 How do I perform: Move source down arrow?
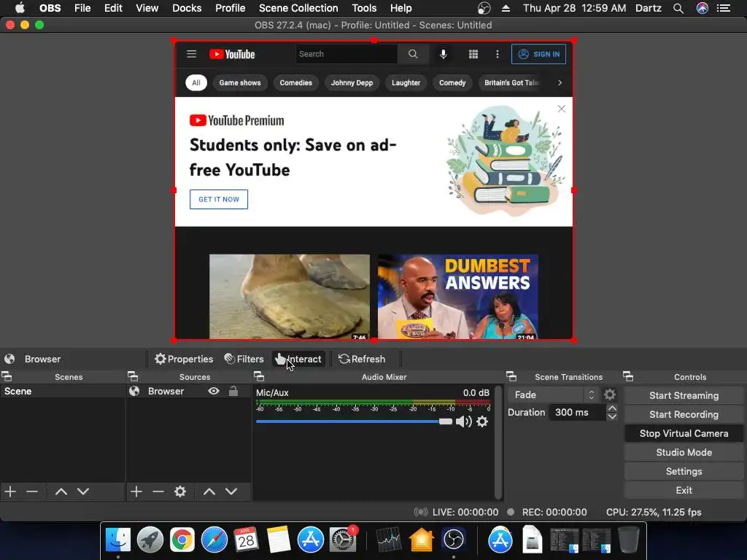231,491
